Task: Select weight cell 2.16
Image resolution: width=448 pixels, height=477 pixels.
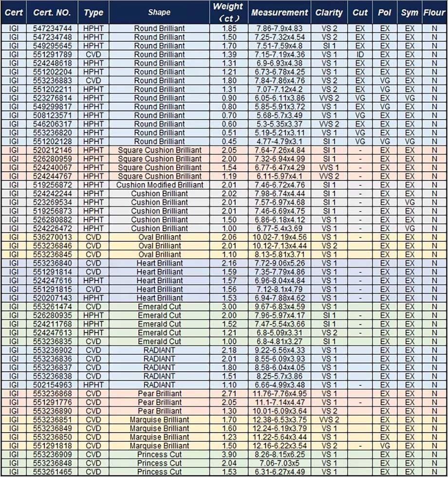Action: [229, 263]
